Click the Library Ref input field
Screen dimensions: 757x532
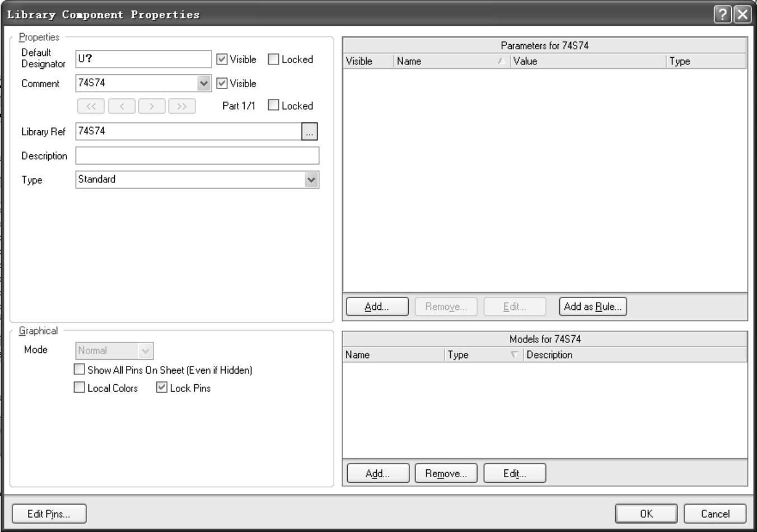pyautogui.click(x=189, y=131)
